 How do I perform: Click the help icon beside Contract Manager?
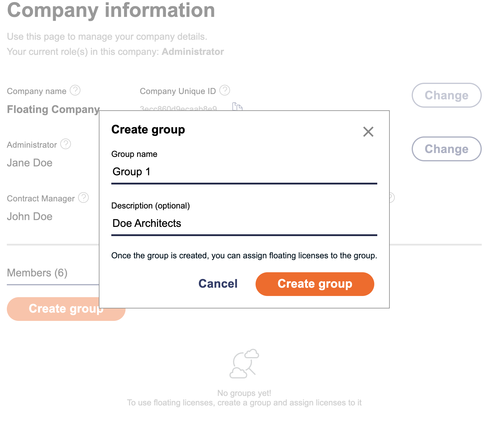[83, 198]
